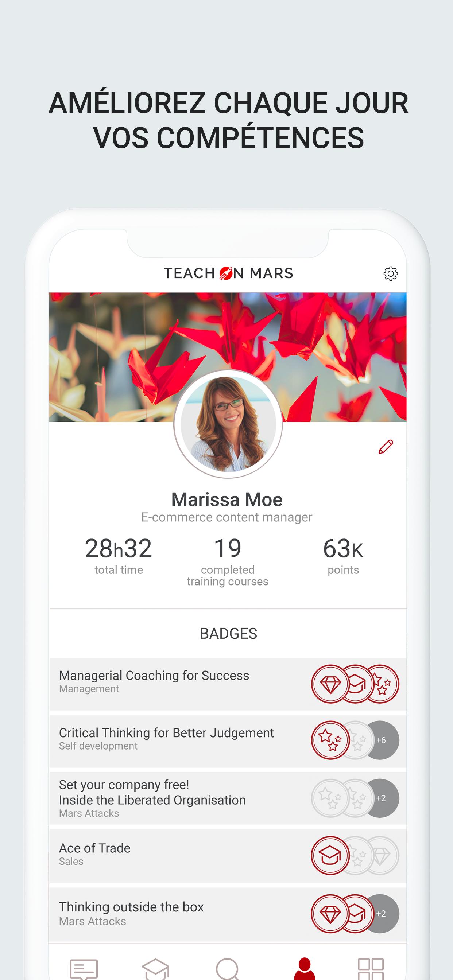453x980 pixels.
Task: Open Ace of Trade Sales course row
Action: 228,856
